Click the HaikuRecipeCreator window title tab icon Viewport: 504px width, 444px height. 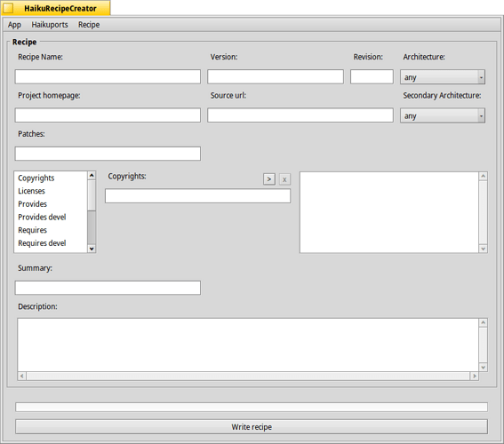click(x=8, y=8)
